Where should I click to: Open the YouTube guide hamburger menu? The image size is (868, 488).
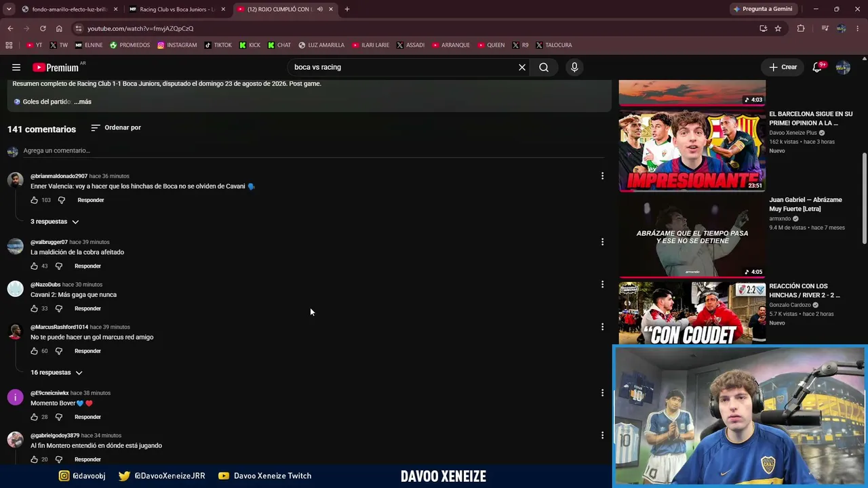pos(16,67)
